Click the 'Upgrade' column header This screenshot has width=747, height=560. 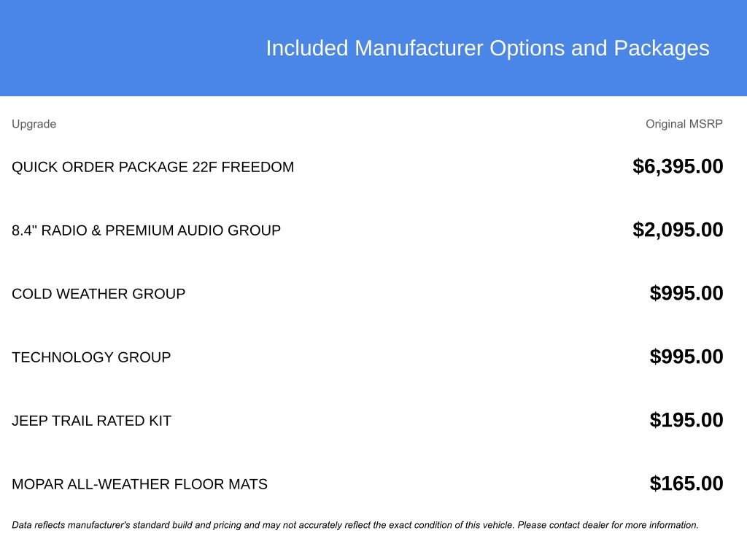(x=34, y=124)
